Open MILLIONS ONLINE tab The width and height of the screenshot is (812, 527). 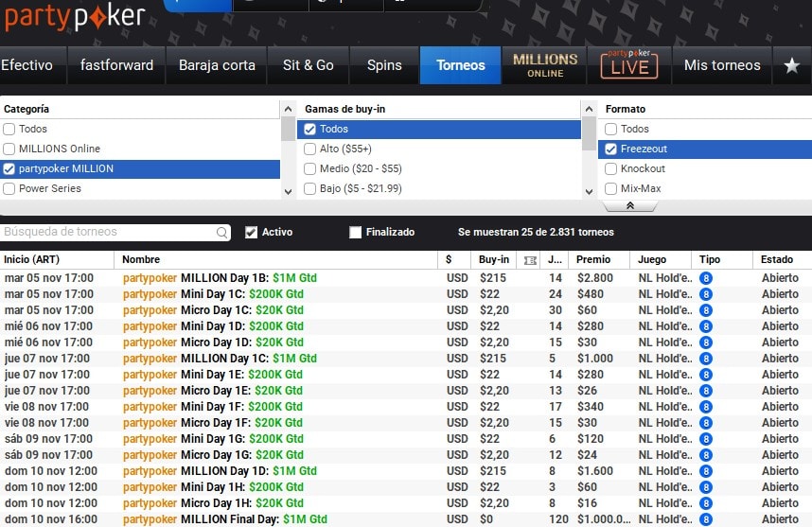(545, 65)
